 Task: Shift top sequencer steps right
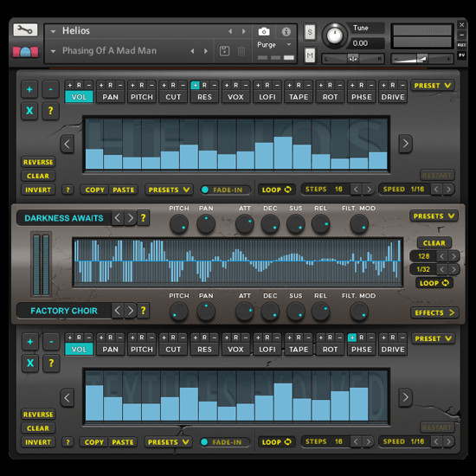pyautogui.click(x=405, y=144)
